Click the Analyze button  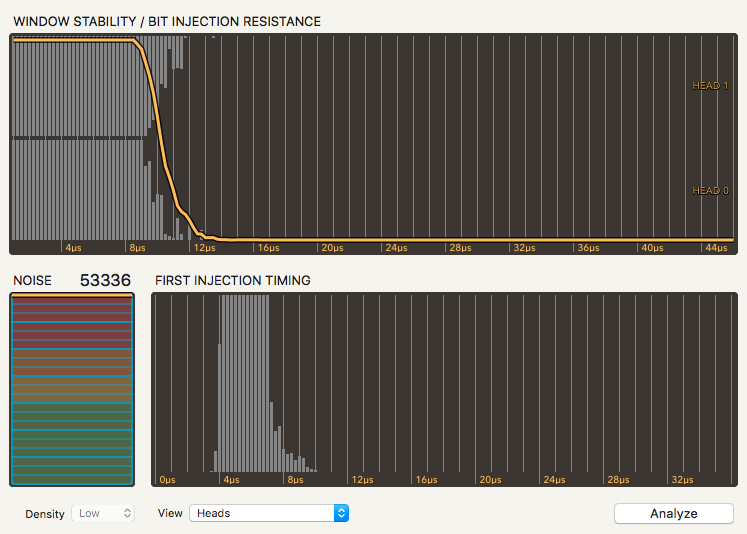pyautogui.click(x=673, y=513)
